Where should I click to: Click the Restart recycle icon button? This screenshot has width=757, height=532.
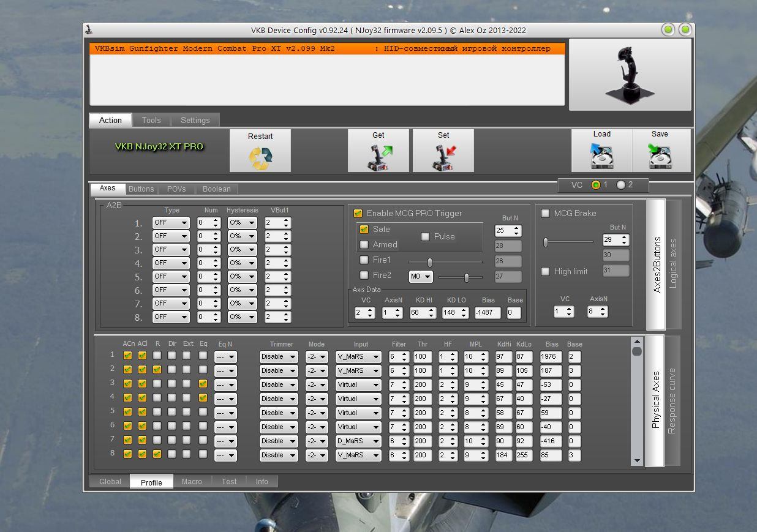click(x=260, y=151)
